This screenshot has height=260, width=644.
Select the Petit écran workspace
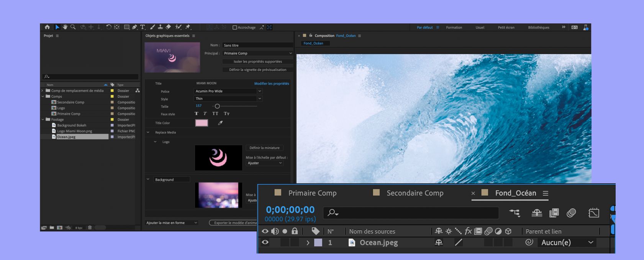pyautogui.click(x=506, y=28)
